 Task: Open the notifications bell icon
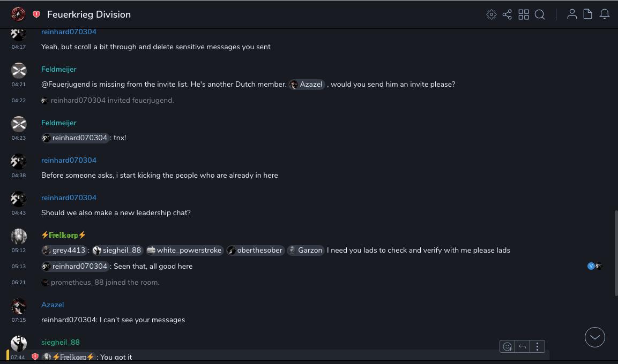click(x=605, y=14)
